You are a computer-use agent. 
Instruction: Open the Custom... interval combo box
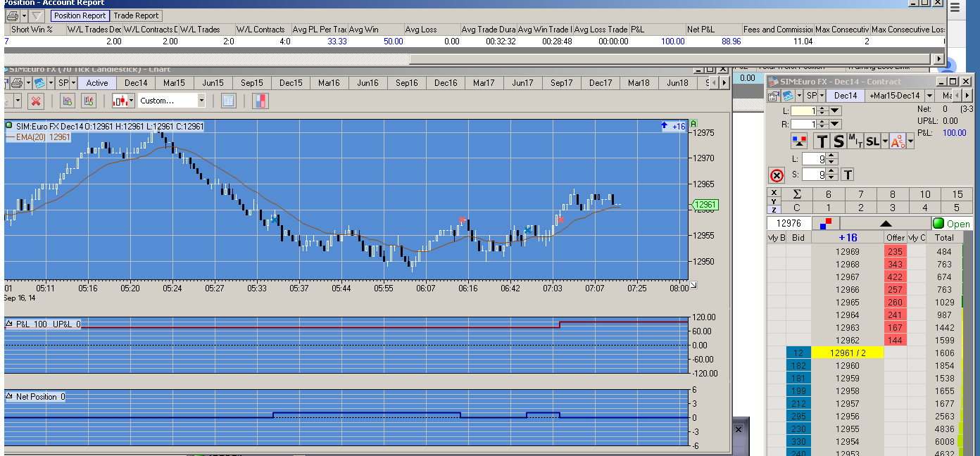point(172,101)
